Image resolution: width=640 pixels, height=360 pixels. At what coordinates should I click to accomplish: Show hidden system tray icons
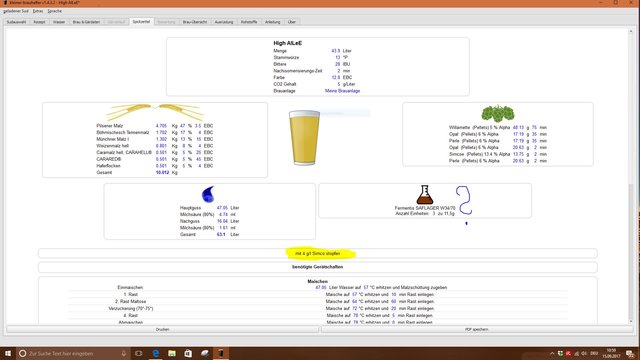552,353
